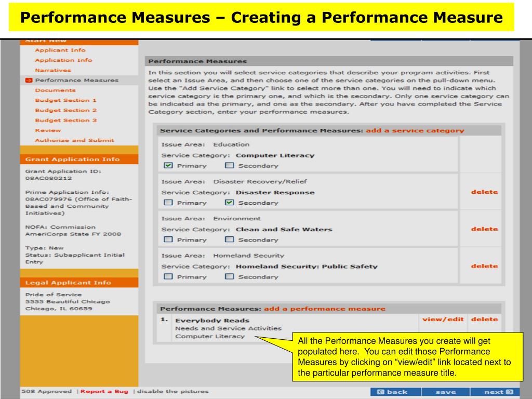Delete the Everybody Reads performance measure
This screenshot has width=532, height=399.
click(x=485, y=320)
